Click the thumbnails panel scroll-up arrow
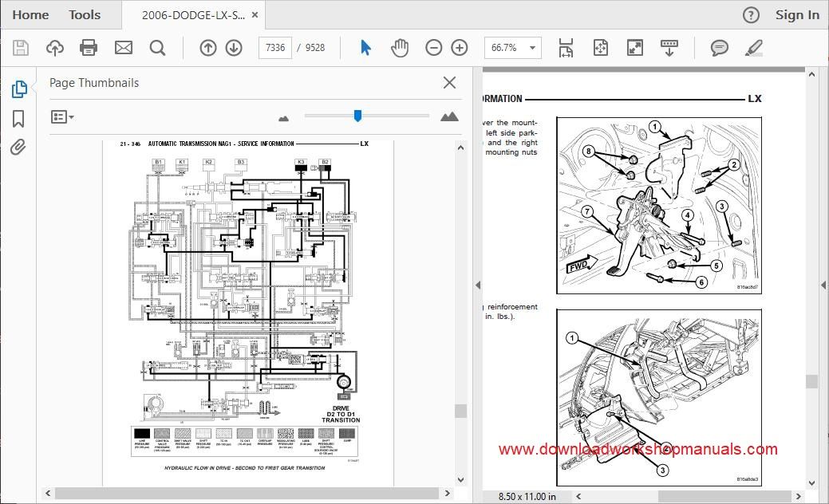829x504 pixels. 460,148
